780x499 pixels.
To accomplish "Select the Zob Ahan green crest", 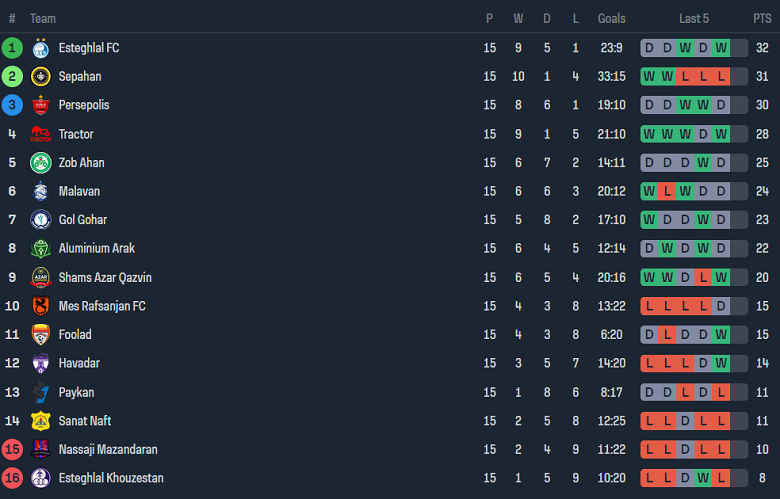I will pyautogui.click(x=41, y=163).
